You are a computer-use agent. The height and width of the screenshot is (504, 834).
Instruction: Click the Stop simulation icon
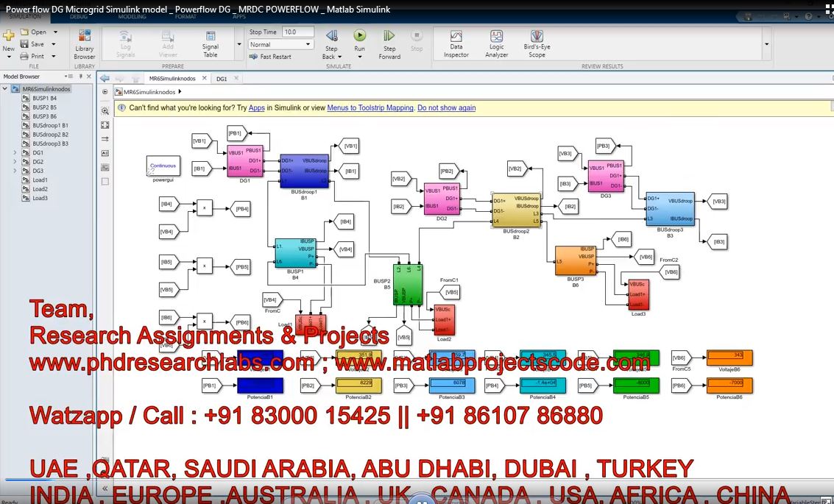pyautogui.click(x=417, y=35)
